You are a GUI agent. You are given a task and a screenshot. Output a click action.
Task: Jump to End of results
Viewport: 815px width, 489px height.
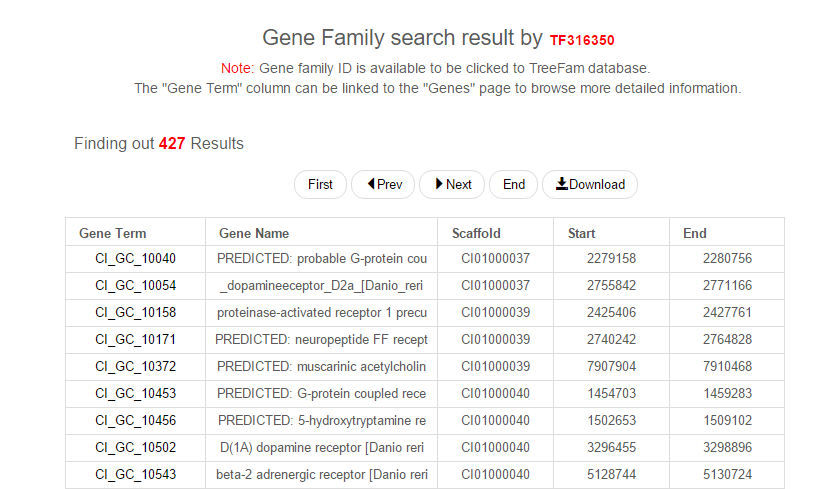click(514, 184)
